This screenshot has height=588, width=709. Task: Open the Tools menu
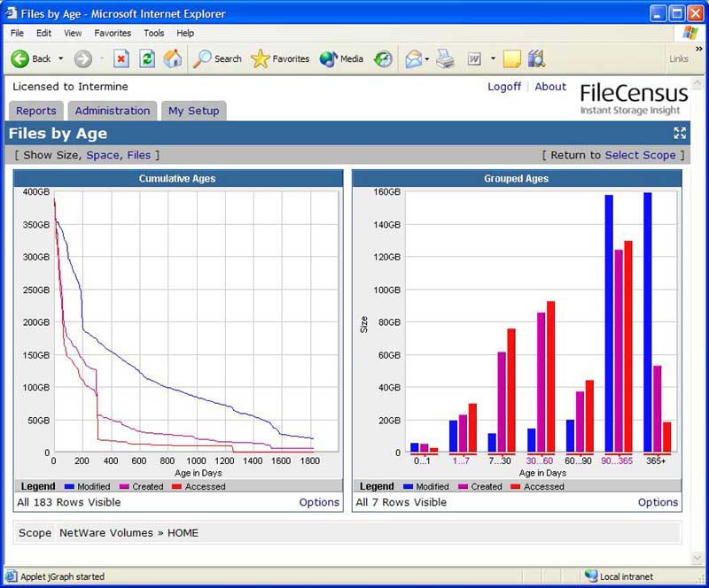point(153,33)
